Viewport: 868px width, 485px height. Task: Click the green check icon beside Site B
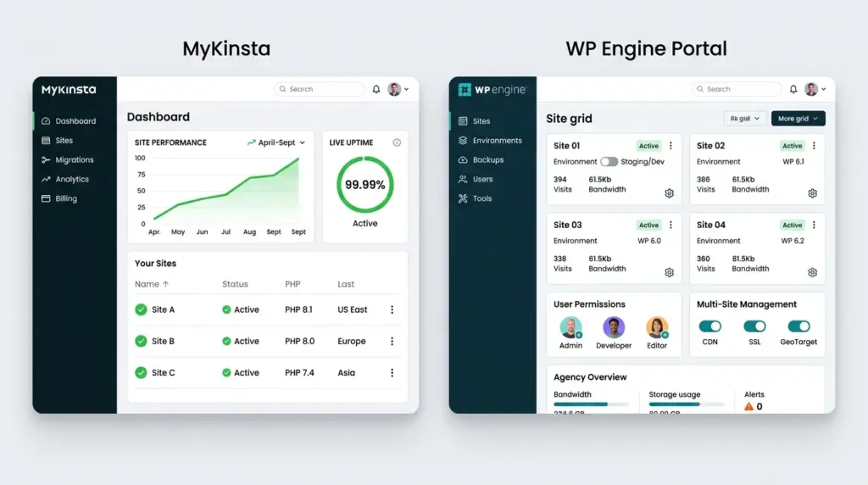pyautogui.click(x=142, y=341)
